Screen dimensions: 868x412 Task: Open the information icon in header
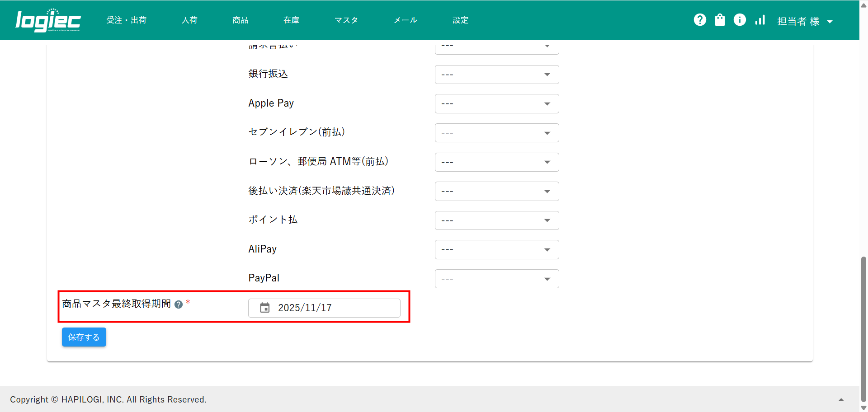point(740,20)
